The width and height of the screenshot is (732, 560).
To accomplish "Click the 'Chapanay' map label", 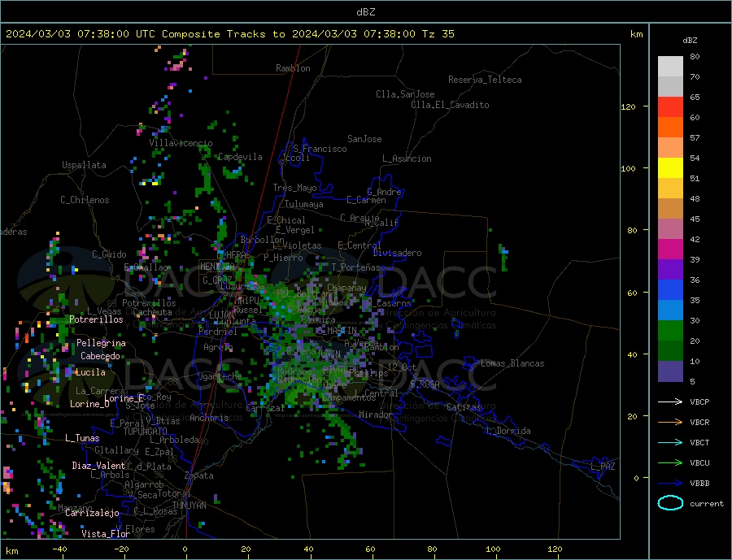I will click(x=346, y=288).
